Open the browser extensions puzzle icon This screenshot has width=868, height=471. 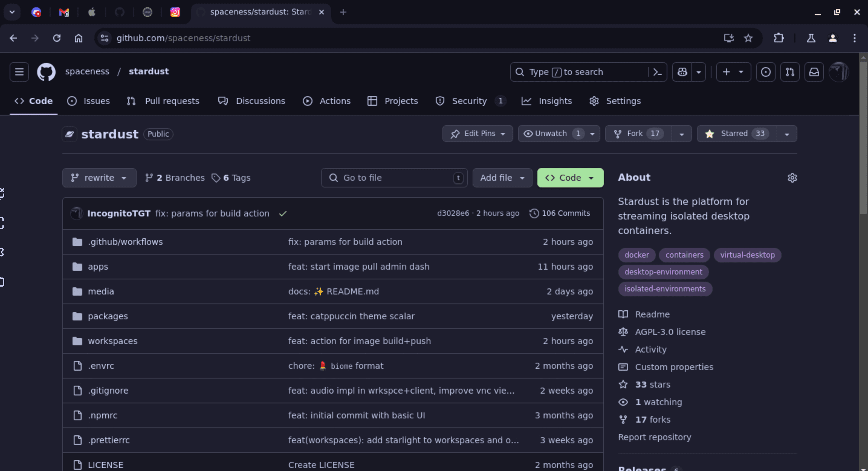click(779, 38)
